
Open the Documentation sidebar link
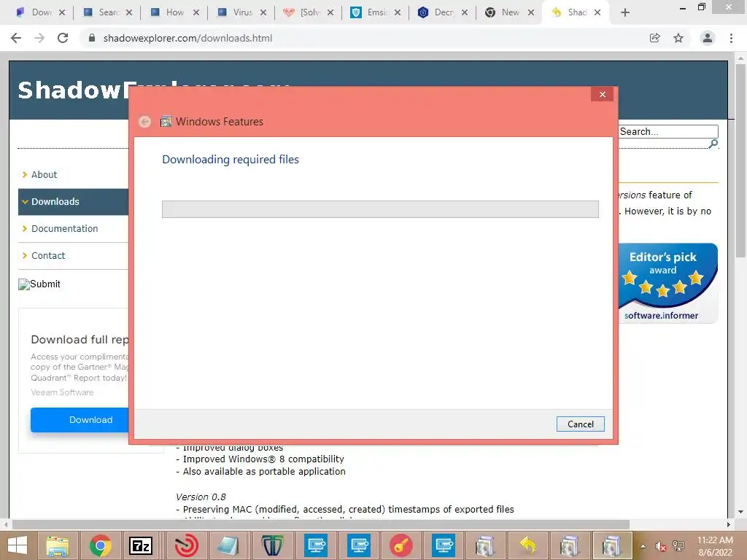click(64, 228)
